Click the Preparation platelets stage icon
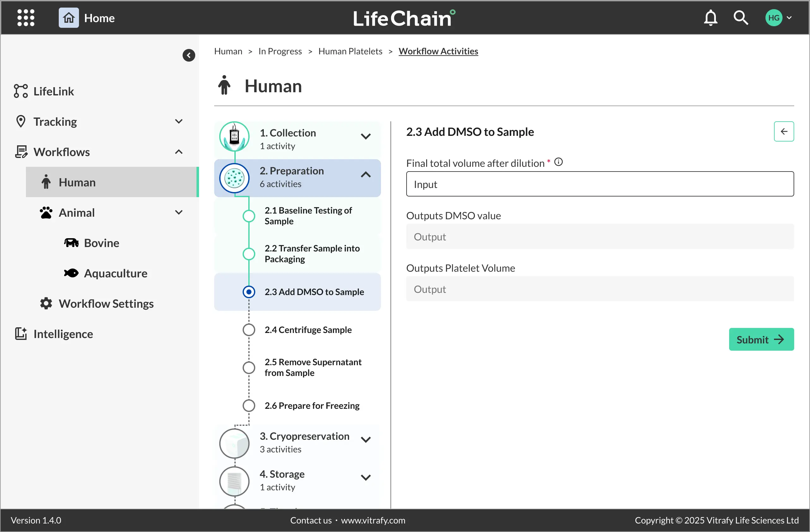This screenshot has width=810, height=532. tap(234, 178)
